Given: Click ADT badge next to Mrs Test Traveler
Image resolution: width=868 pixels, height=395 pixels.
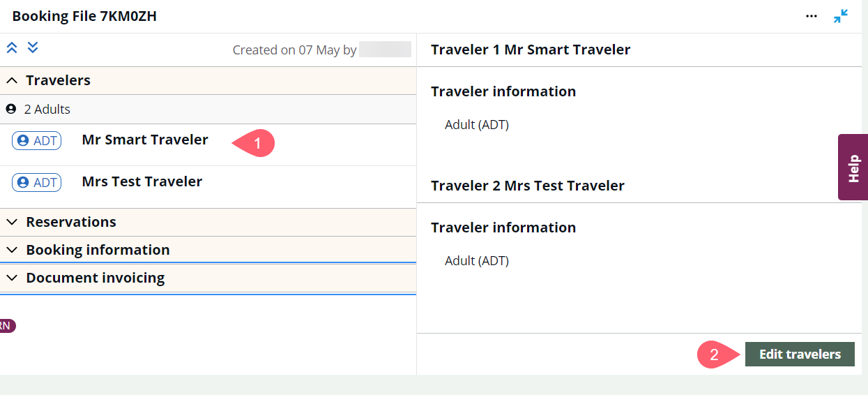Looking at the screenshot, I should (37, 182).
